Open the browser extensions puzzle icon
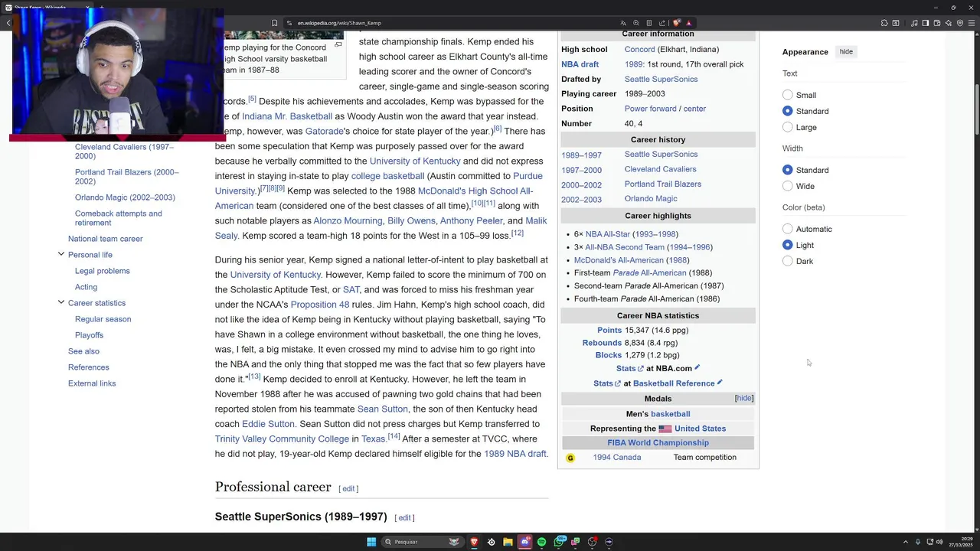Image resolution: width=980 pixels, height=551 pixels. (884, 23)
